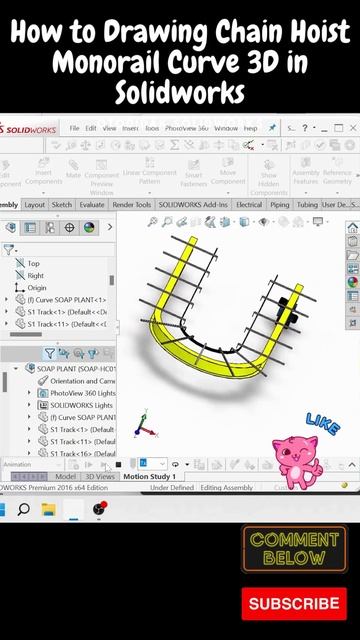This screenshot has height=640, width=360.
Task: Switch to the Piping tab
Action: [x=280, y=205]
